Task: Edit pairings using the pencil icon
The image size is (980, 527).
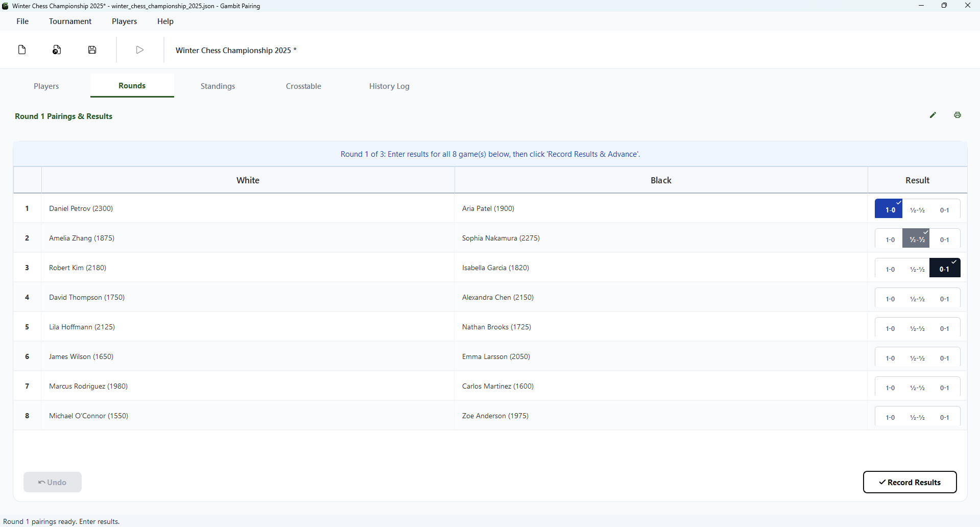Action: pos(933,115)
